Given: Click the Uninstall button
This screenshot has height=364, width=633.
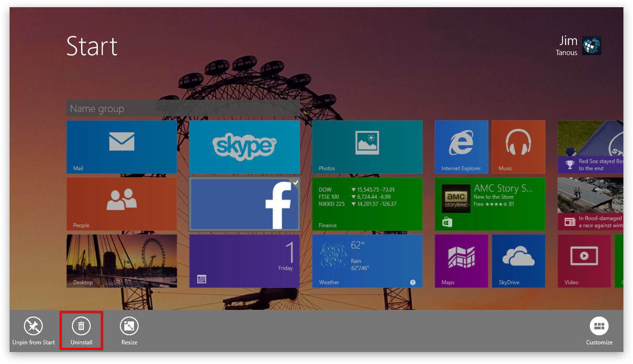Looking at the screenshot, I should (x=82, y=331).
